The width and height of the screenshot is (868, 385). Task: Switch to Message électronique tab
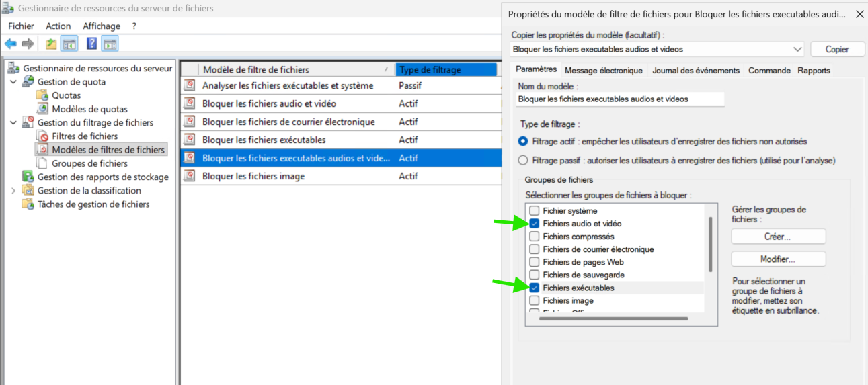tap(603, 71)
